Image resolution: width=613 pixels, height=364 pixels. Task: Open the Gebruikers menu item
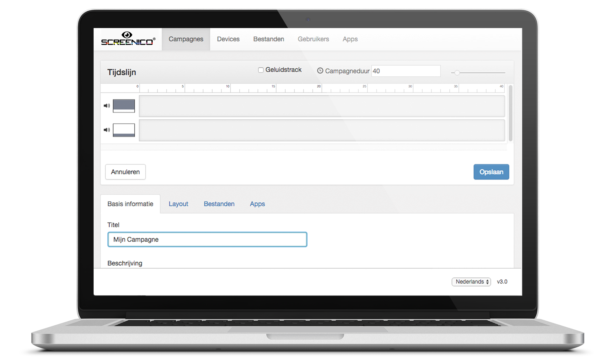(x=313, y=39)
